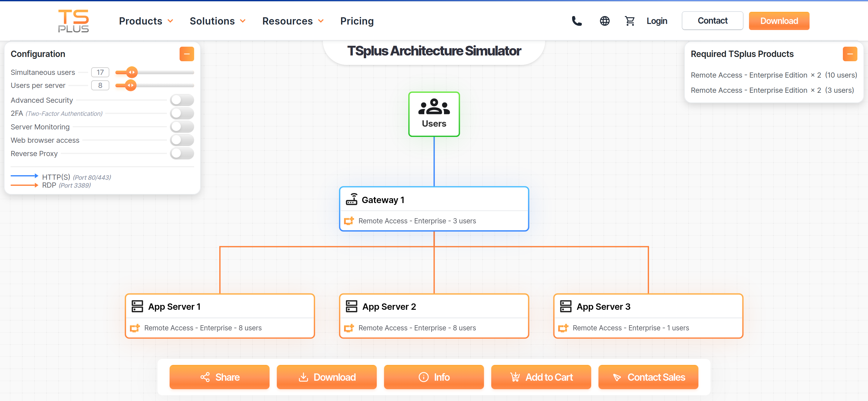
Task: Click the Login link
Action: tap(657, 21)
